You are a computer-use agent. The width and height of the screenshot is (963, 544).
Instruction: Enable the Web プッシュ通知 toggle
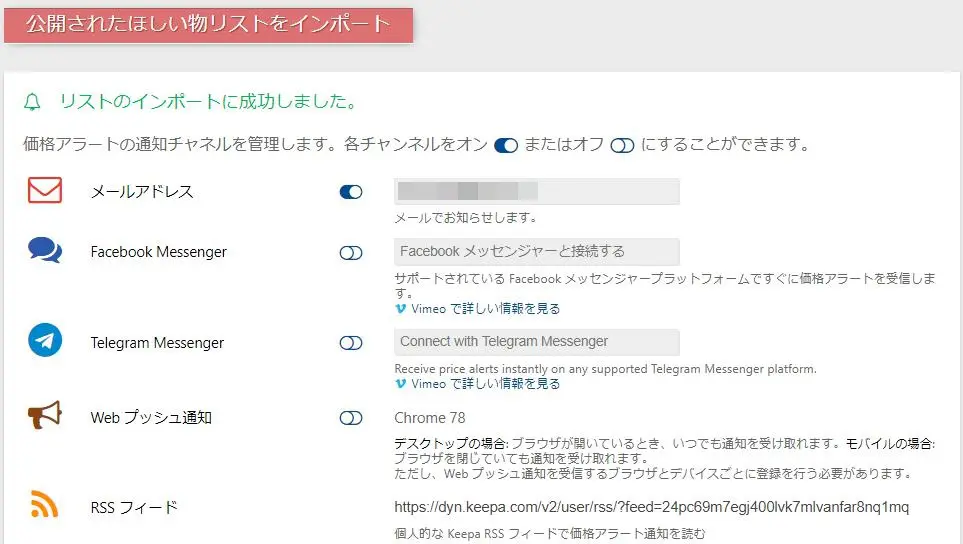pos(351,418)
